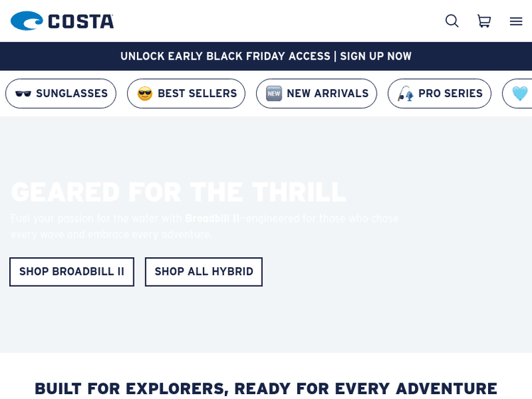
Task: Click the Geared for the Thrill heading
Action: click(x=178, y=192)
